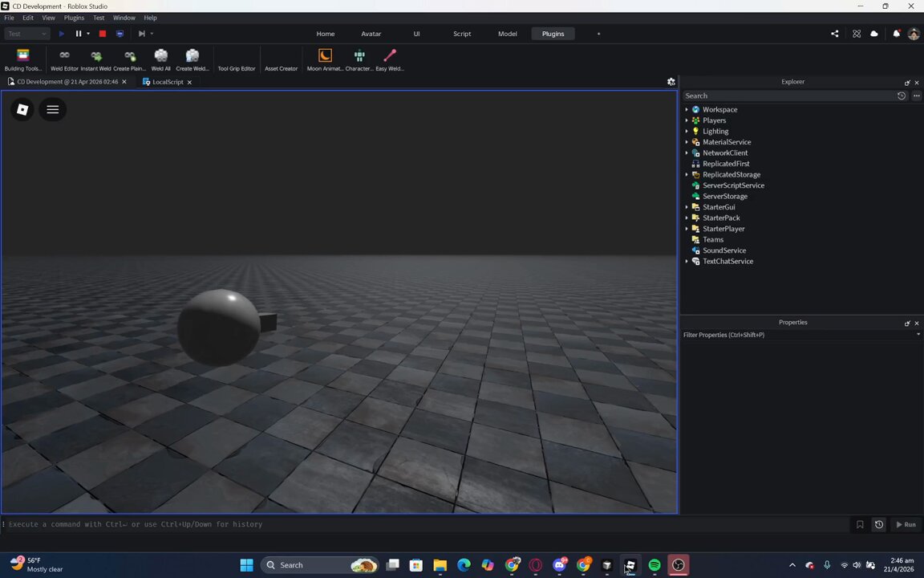The image size is (924, 578).
Task: Launch the Building Tools plugin
Action: [x=23, y=59]
